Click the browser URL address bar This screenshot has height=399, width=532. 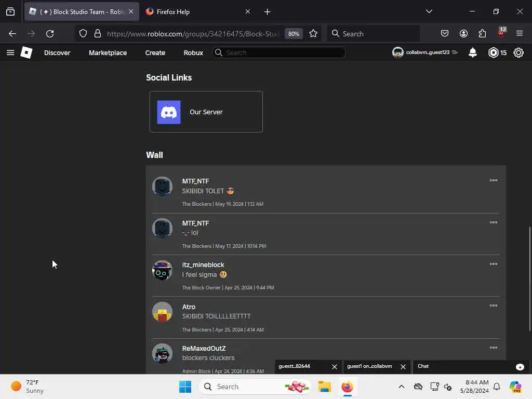192,34
